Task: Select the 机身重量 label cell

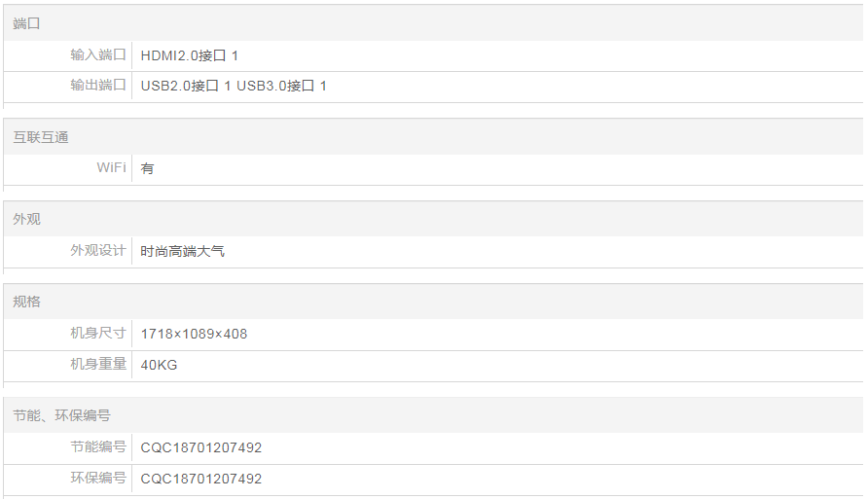Action: (x=68, y=365)
